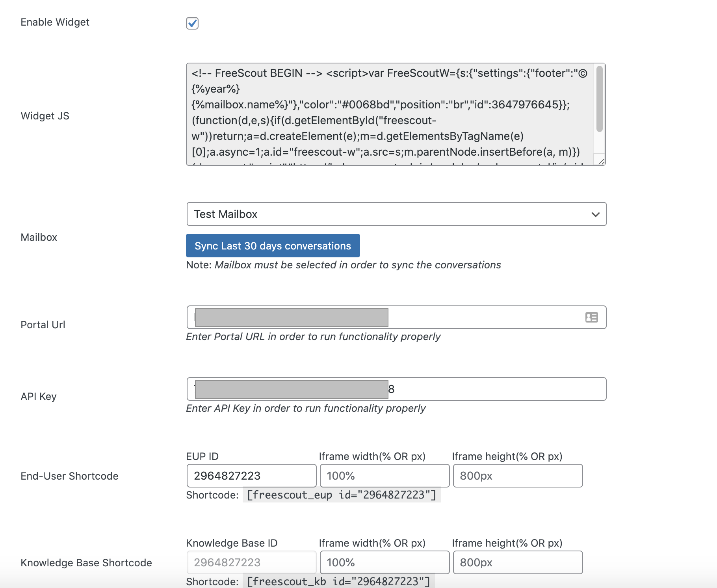Click the EUP ID field showing 2964827223
Screen dimensions: 717x588
pyautogui.click(x=251, y=476)
